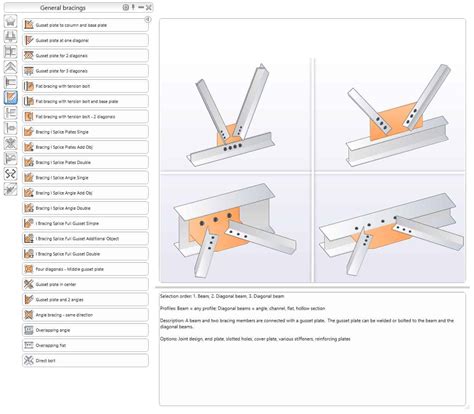This screenshot has width=474, height=414.
Task: Pick Bracing I Splice Angle Double
Action: click(85, 208)
